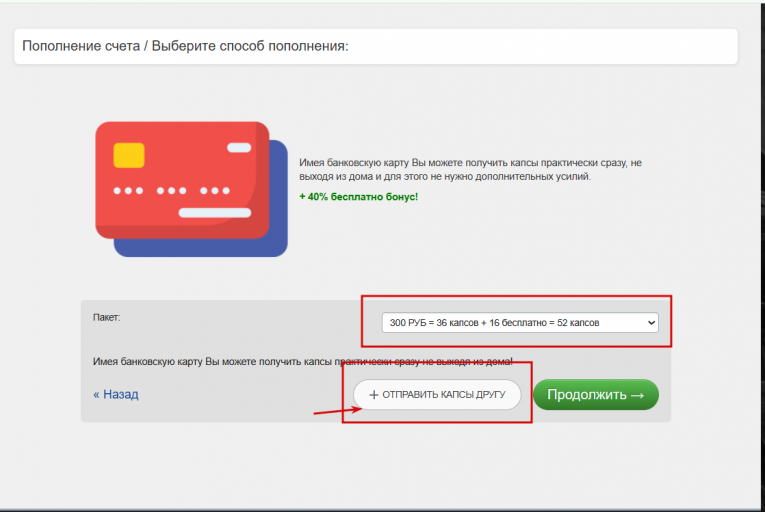Click the note text above the Назад link
This screenshot has width=765, height=512.
click(x=302, y=362)
